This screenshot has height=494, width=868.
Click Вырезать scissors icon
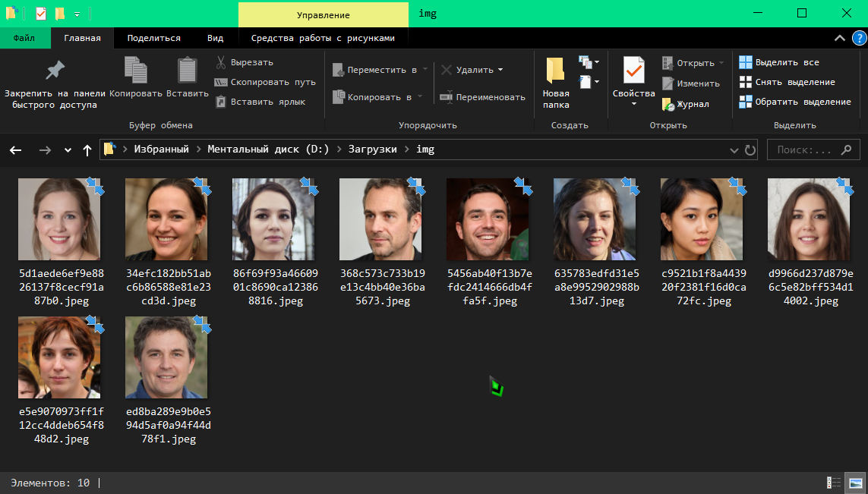pos(221,62)
